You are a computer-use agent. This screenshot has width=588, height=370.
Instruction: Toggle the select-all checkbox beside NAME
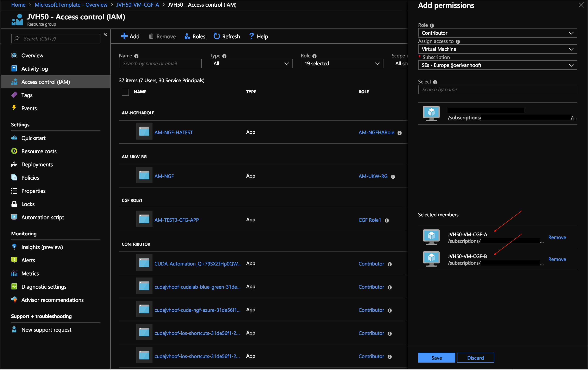pos(125,92)
